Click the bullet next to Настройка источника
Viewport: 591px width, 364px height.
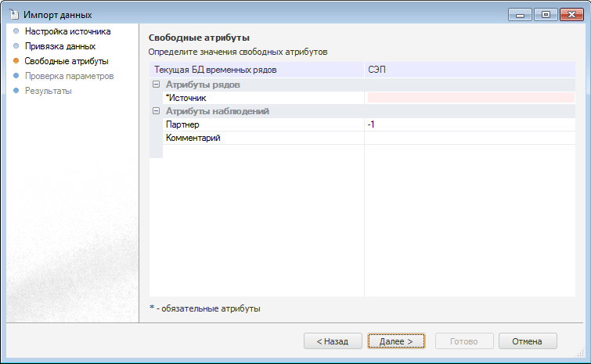point(16,32)
